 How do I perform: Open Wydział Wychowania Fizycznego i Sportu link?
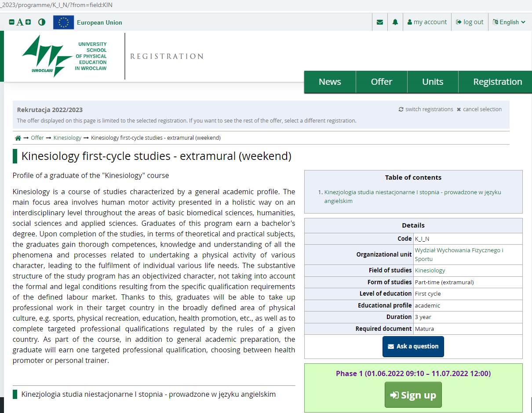459,254
